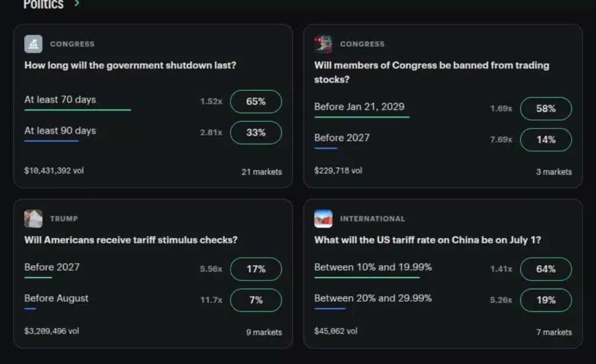The height and width of the screenshot is (364, 596).
Task: Expand the Politics section via its chevron
Action: (x=76, y=5)
